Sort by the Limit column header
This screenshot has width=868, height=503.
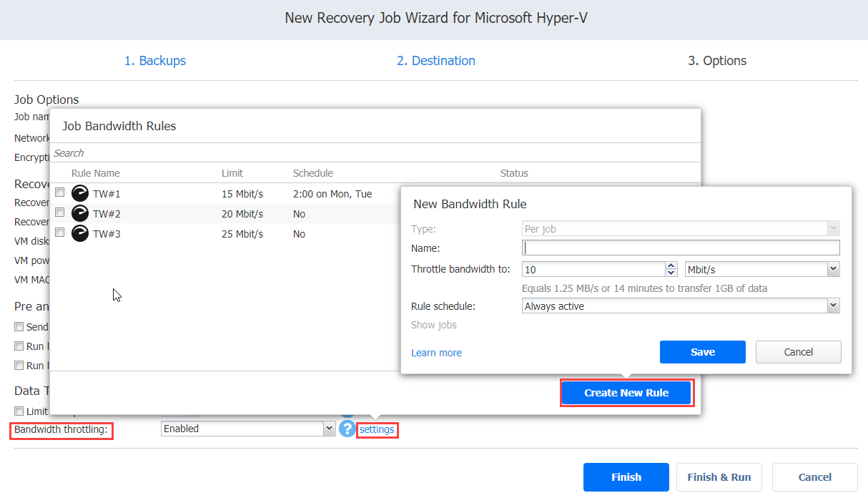(232, 173)
